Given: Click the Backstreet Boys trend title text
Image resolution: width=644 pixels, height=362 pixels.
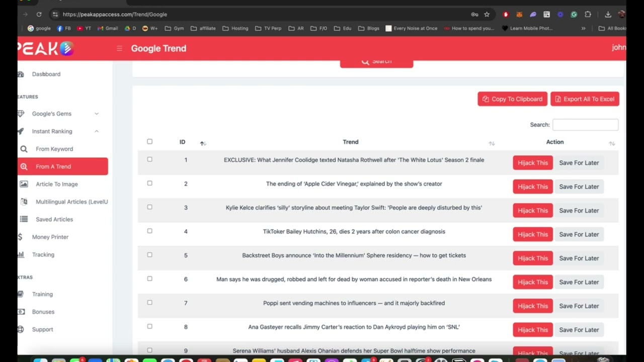Looking at the screenshot, I should click(x=354, y=255).
